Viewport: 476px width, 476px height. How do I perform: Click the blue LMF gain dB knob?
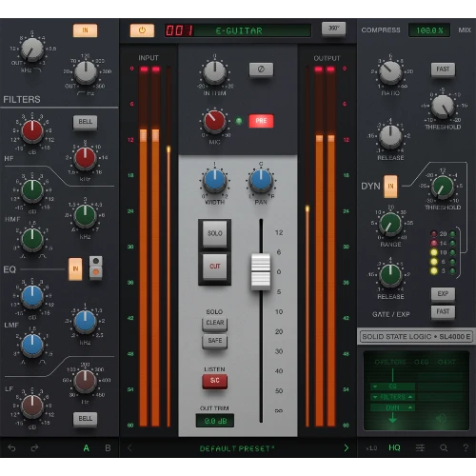pos(32,296)
